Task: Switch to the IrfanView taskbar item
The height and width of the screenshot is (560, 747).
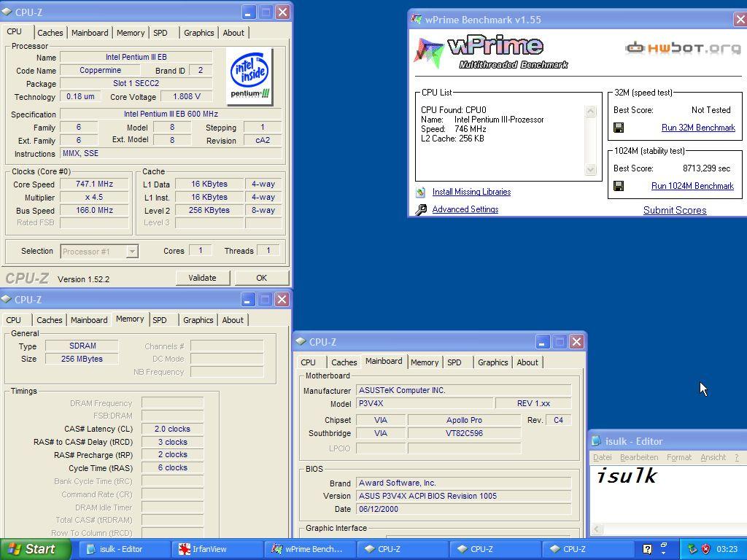Action: [x=217, y=549]
